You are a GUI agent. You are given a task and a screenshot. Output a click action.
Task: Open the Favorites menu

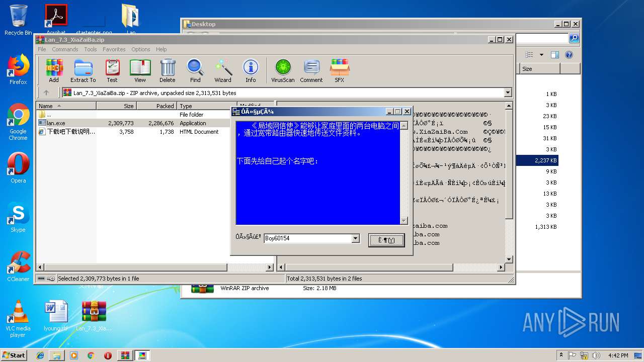(114, 49)
